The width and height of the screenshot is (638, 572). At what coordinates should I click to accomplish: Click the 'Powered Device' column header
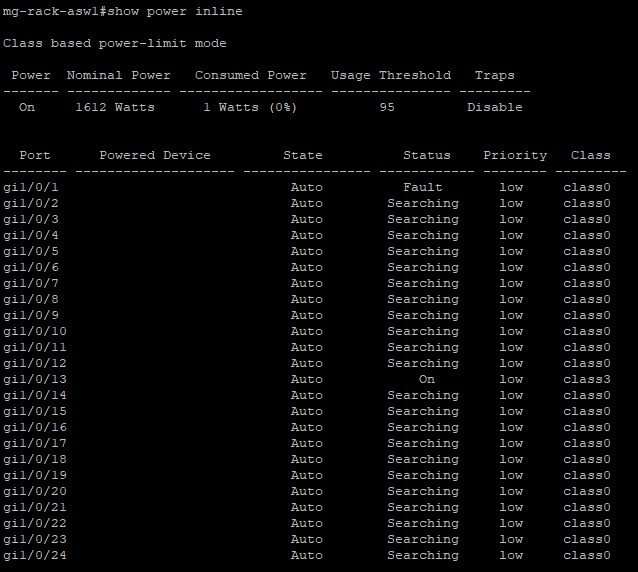(x=155, y=155)
